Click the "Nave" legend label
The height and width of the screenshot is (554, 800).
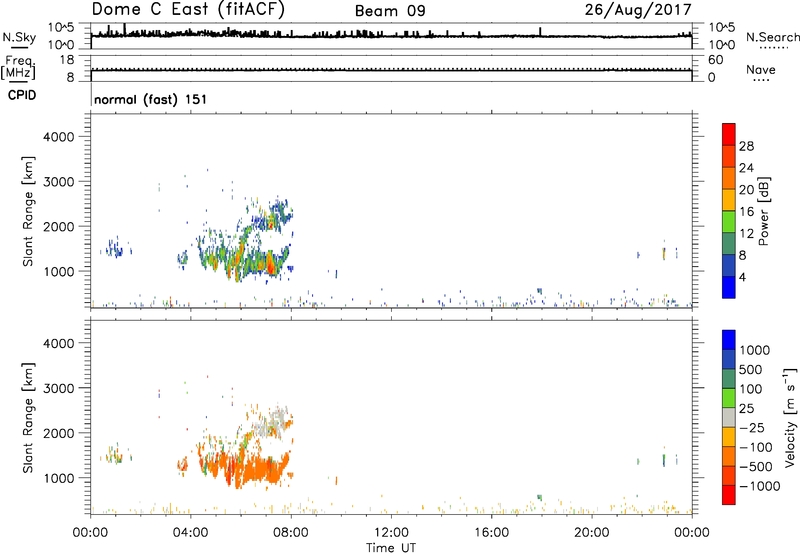[x=761, y=69]
